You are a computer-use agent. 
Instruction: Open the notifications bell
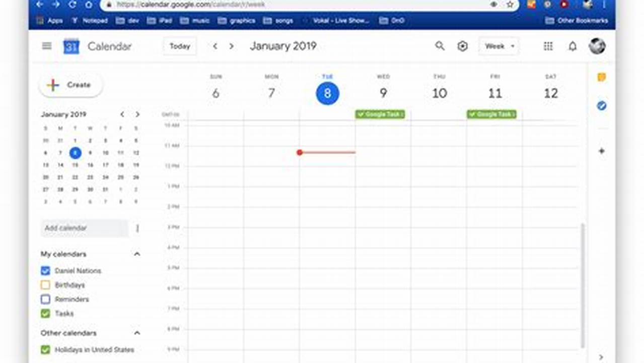pos(573,46)
